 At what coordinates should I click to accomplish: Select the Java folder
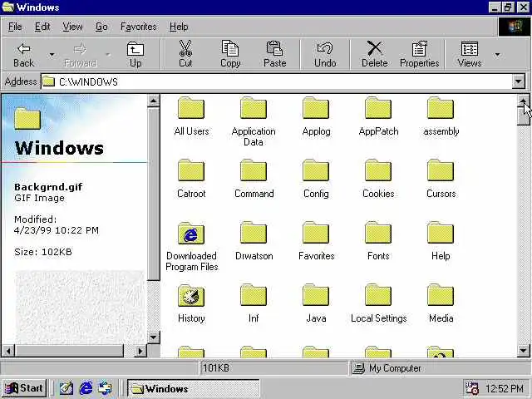[x=316, y=303]
